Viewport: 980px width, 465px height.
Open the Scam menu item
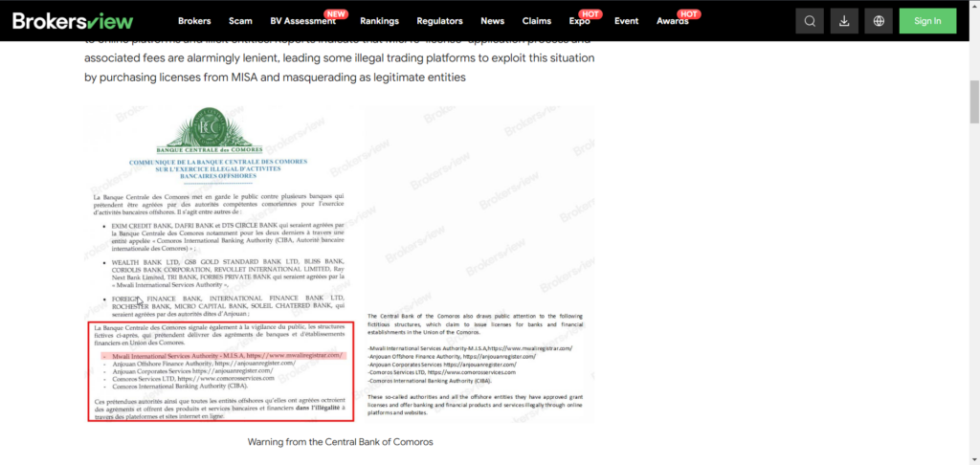coord(240,21)
